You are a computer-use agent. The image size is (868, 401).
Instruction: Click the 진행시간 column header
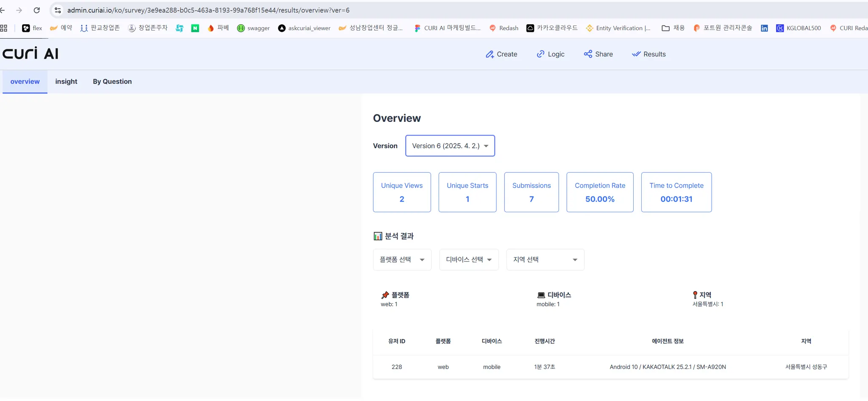pyautogui.click(x=545, y=341)
